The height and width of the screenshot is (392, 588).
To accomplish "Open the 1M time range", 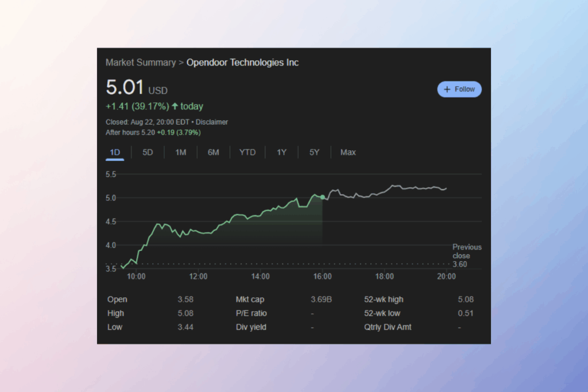I will pos(180,152).
